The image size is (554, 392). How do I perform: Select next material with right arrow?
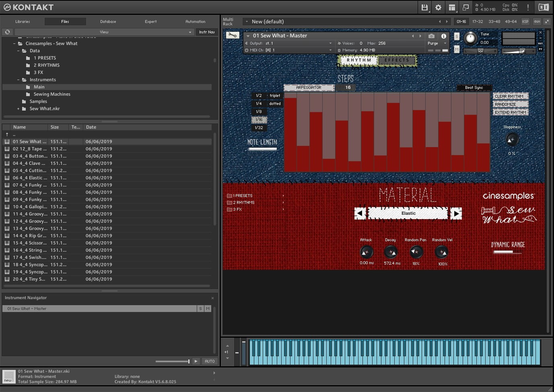click(456, 213)
